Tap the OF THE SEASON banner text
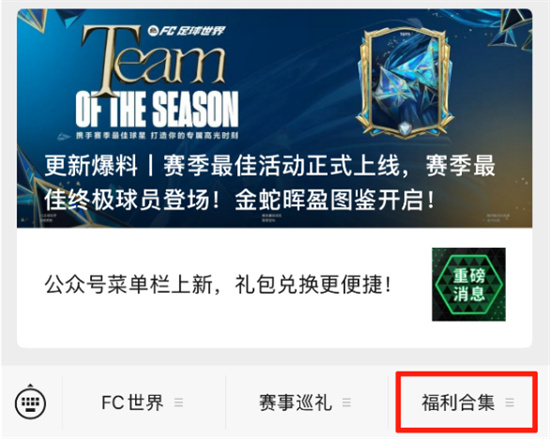This screenshot has height=439, width=550. pos(157,109)
